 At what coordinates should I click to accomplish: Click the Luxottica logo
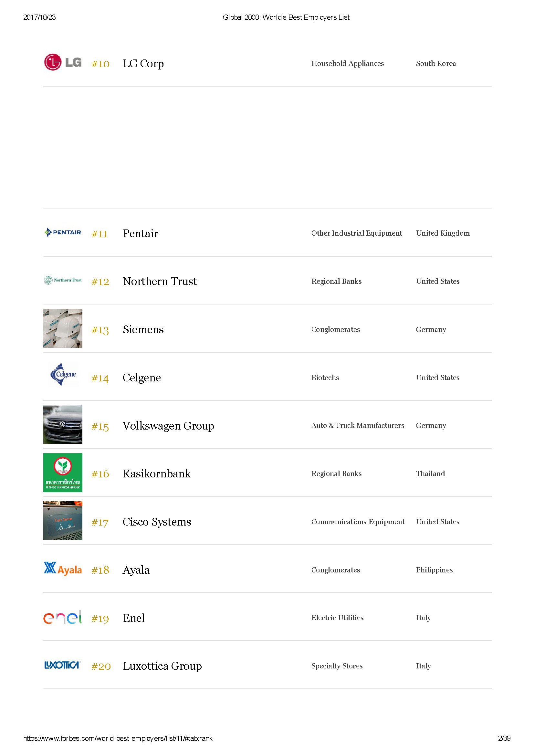pos(63,665)
